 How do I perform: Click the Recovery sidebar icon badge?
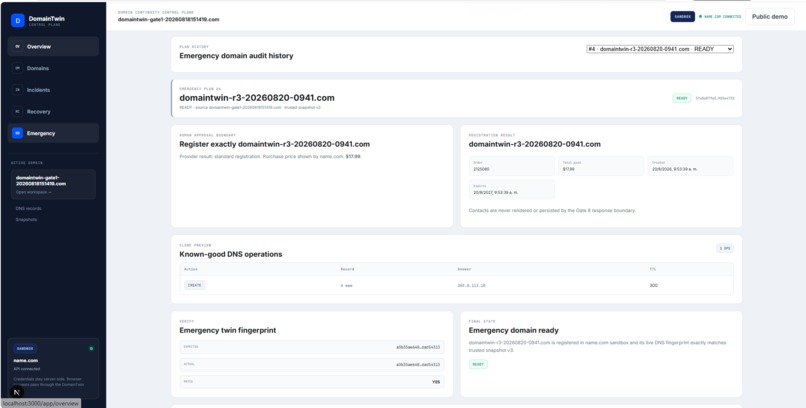[x=17, y=112]
